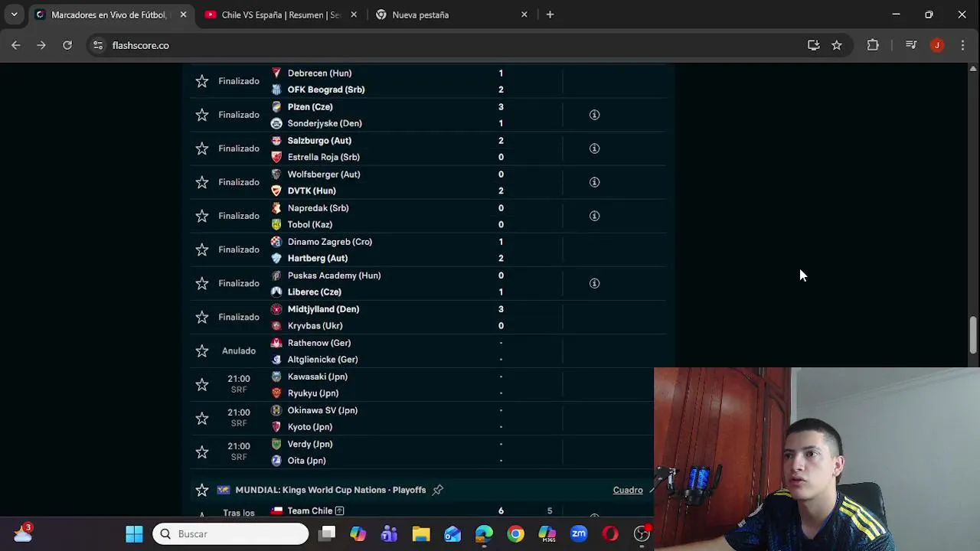Switch to the Chile VS España Resumen tab
Screen dimensions: 980x551
point(282,15)
